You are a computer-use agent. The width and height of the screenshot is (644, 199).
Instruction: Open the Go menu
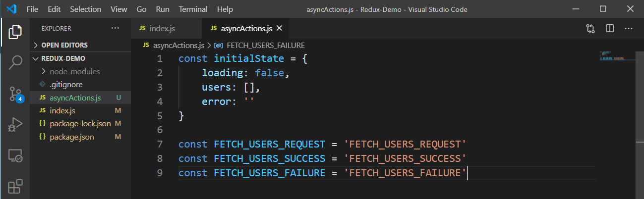141,9
